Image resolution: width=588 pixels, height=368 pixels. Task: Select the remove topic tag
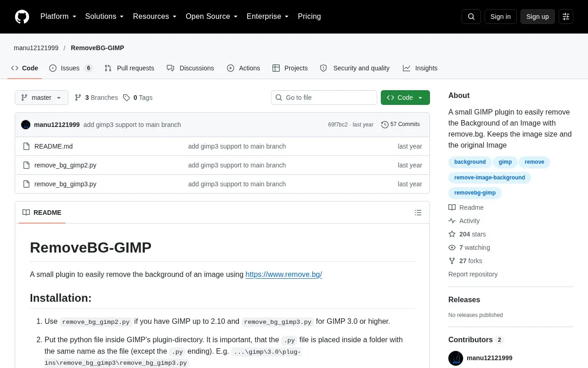point(534,162)
